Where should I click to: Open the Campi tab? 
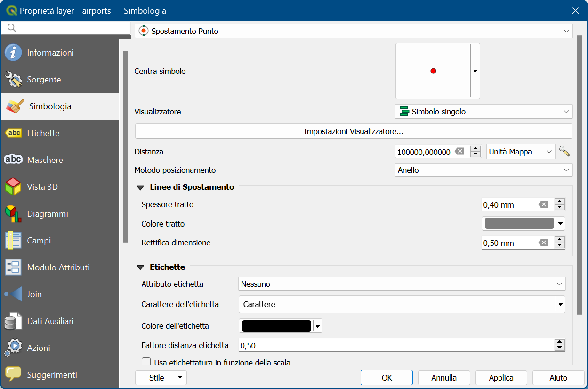59,241
